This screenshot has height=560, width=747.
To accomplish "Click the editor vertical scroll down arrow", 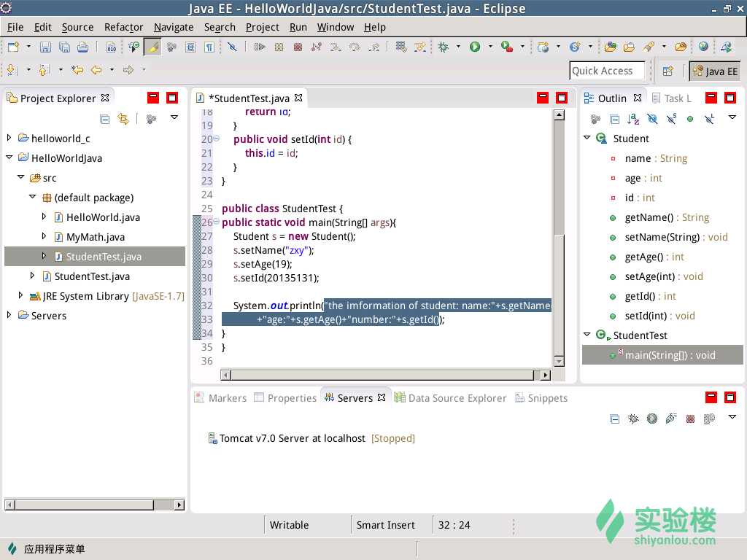I will [560, 362].
